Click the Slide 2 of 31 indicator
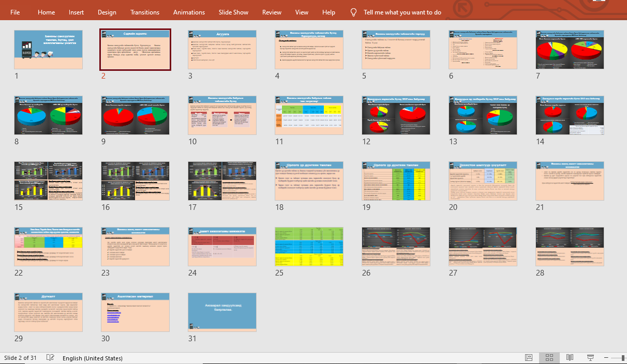 [x=20, y=358]
